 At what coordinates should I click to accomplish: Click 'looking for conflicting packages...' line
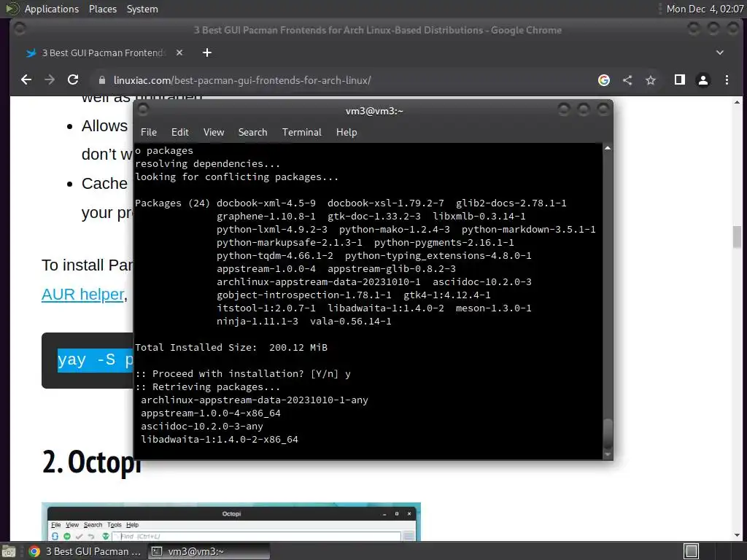click(x=237, y=176)
